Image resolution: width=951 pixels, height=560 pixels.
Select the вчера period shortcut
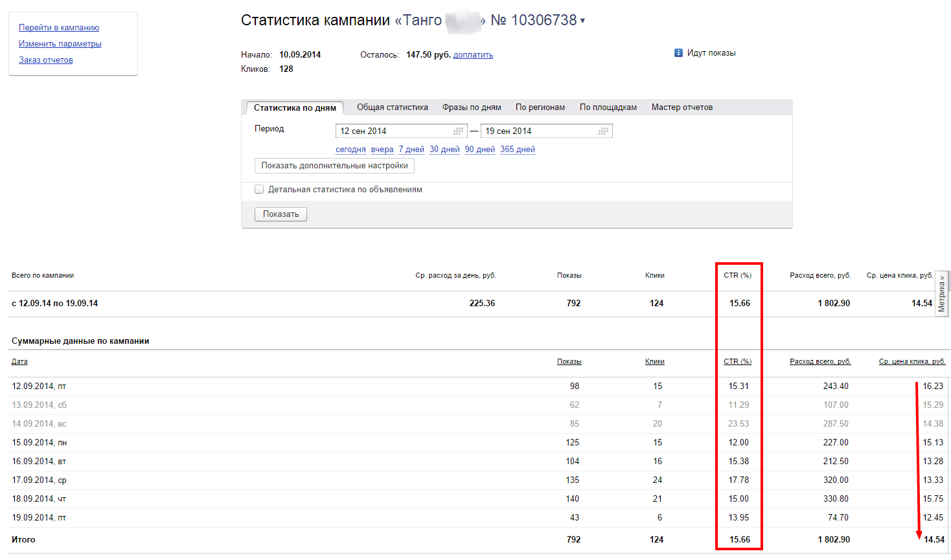coord(382,150)
